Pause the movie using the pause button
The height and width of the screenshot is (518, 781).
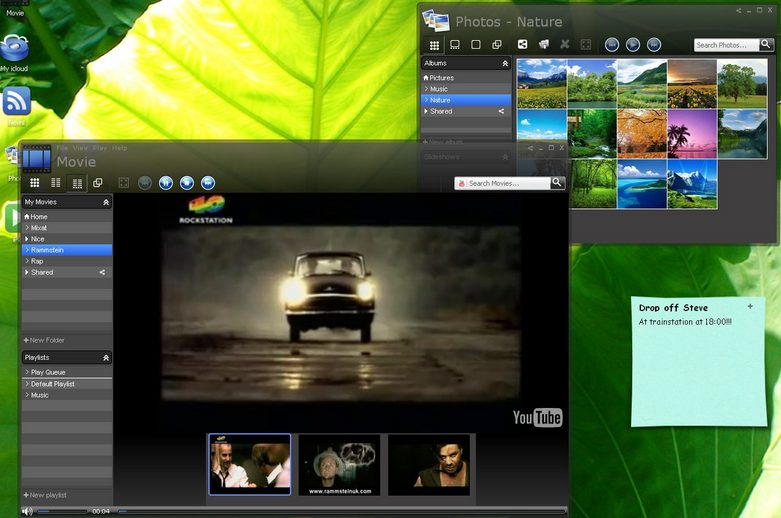[x=166, y=183]
